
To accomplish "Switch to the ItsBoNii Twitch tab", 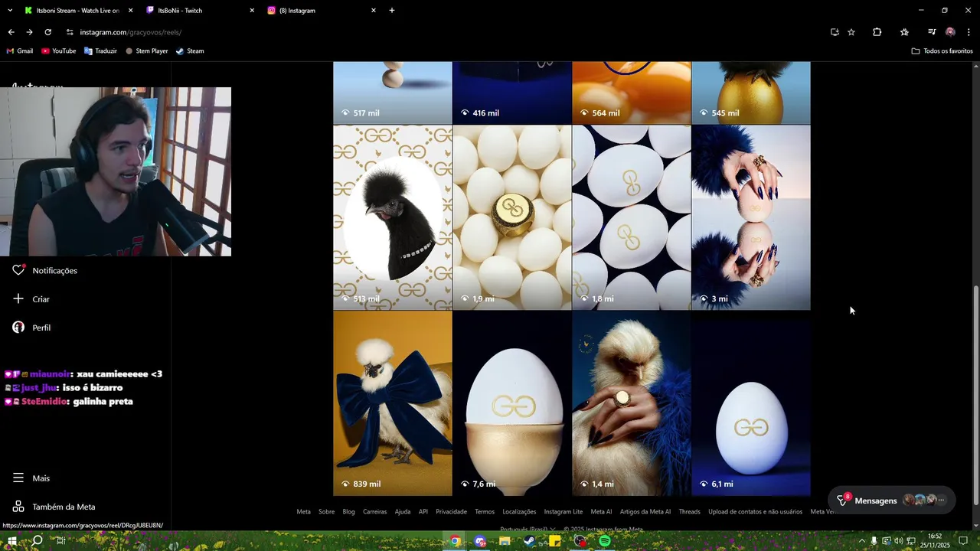I will 199,11.
